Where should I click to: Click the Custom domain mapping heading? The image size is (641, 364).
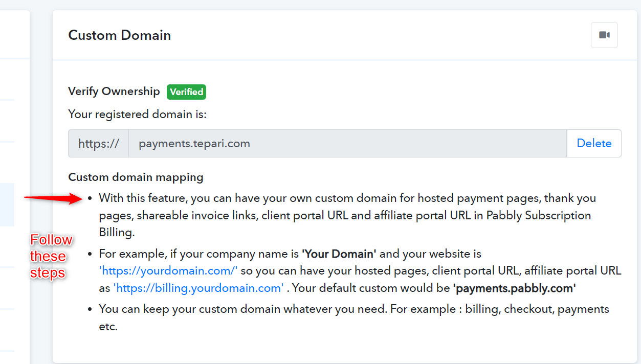[136, 177]
